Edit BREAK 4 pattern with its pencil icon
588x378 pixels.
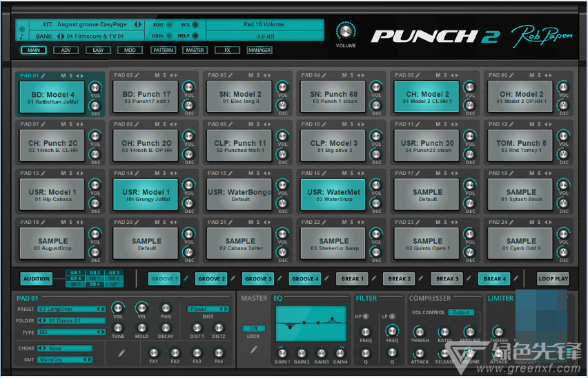point(516,278)
